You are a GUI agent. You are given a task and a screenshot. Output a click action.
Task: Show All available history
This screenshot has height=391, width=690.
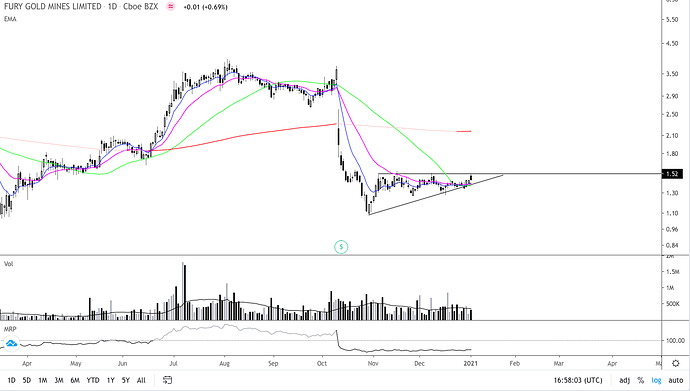coord(141,380)
